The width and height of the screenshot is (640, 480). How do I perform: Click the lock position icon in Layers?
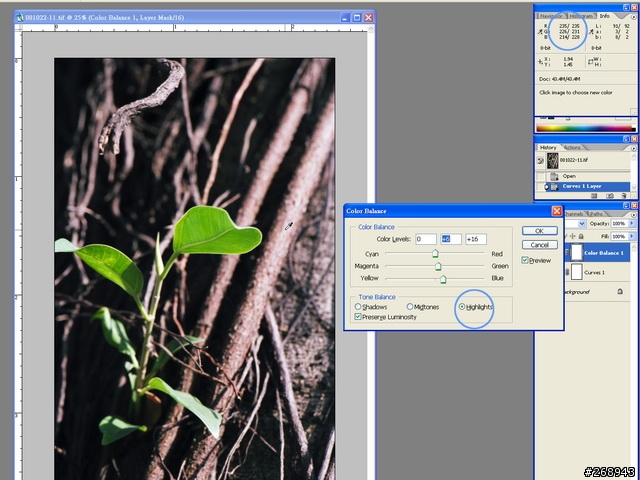(572, 236)
